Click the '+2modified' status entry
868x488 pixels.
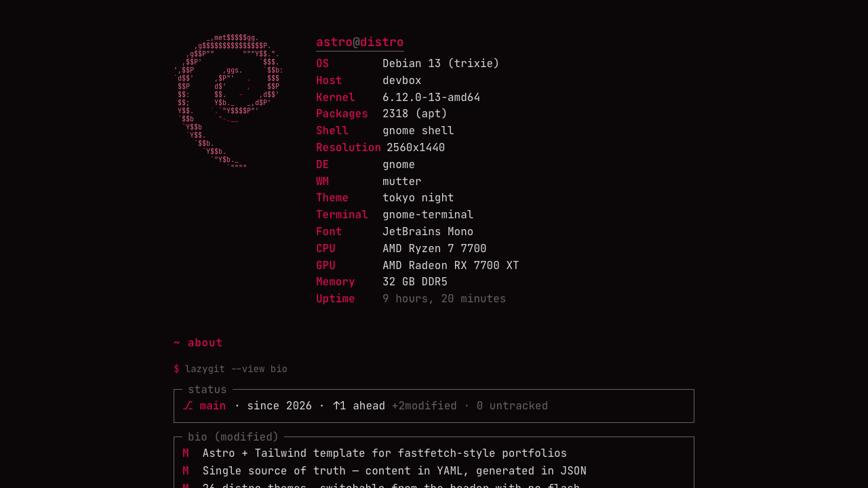click(x=425, y=406)
